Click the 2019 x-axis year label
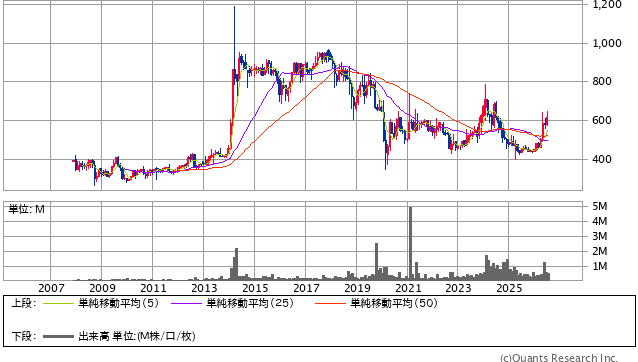This screenshot has height=362, width=638. click(357, 288)
